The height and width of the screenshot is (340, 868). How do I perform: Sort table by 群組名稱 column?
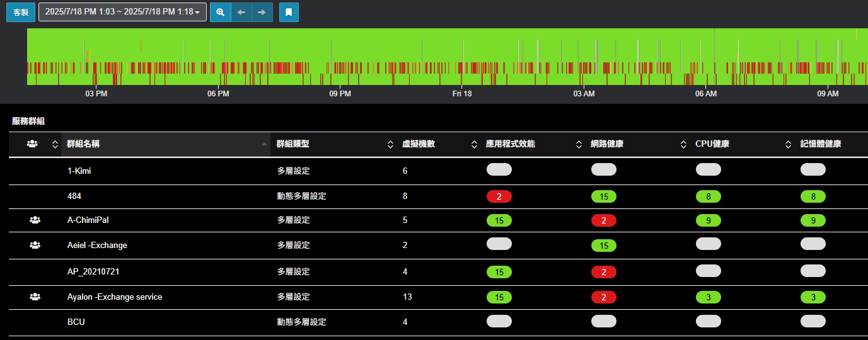pyautogui.click(x=83, y=144)
